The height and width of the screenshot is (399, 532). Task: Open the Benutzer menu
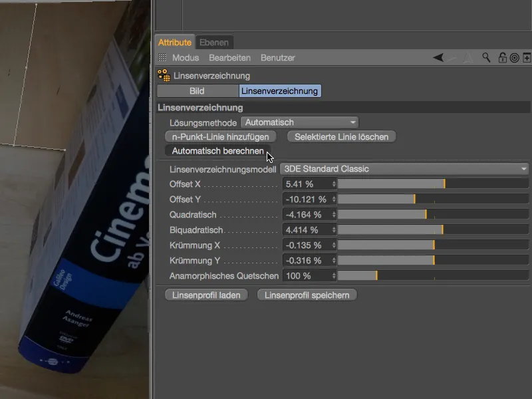tap(277, 58)
